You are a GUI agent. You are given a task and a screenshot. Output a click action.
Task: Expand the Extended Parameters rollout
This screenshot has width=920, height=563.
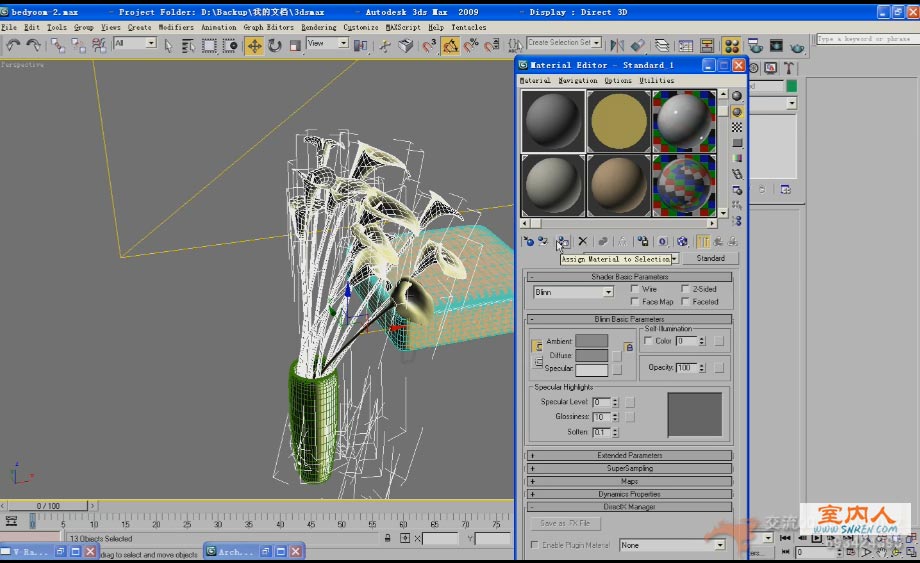[630, 455]
